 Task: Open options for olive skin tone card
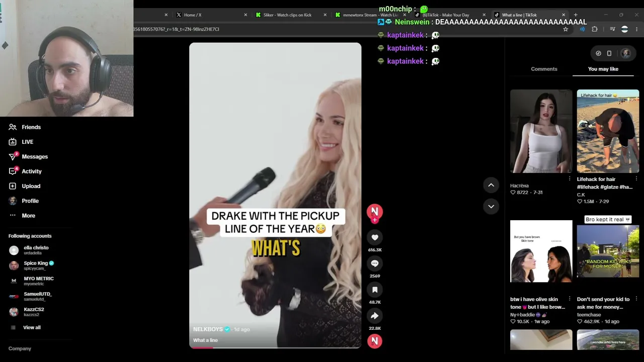(x=570, y=299)
